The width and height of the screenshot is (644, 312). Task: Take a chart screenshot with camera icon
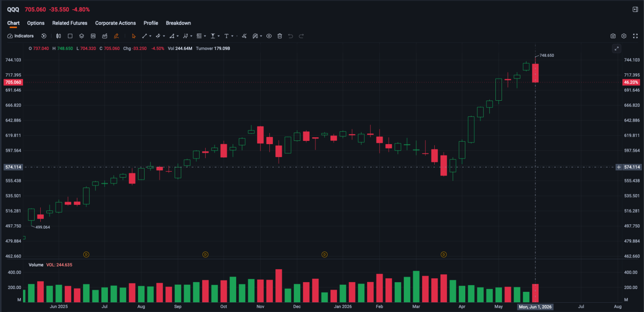click(x=613, y=36)
